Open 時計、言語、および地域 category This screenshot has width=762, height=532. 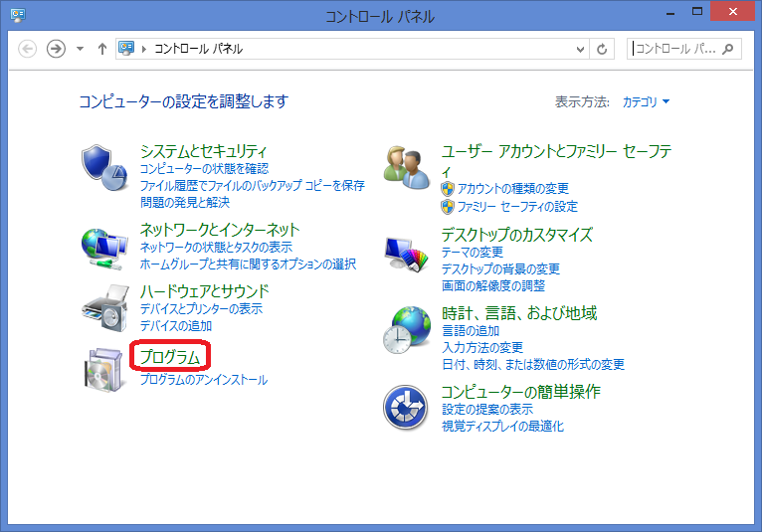pos(519,313)
